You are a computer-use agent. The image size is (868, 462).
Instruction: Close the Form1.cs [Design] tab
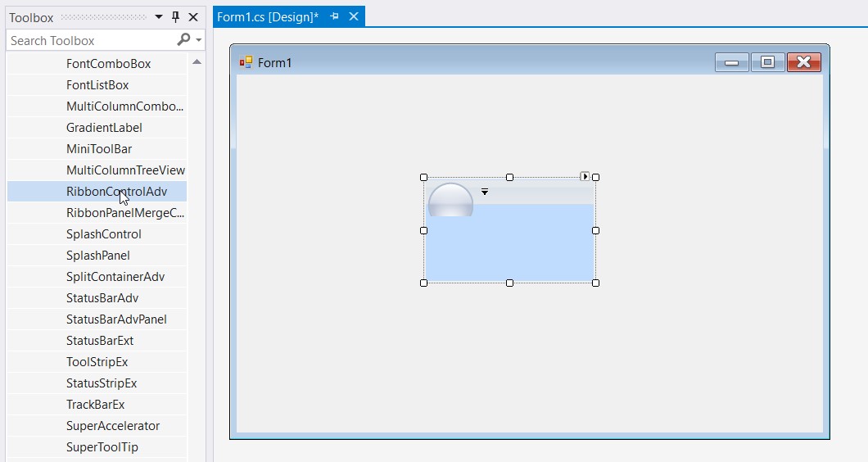(354, 17)
